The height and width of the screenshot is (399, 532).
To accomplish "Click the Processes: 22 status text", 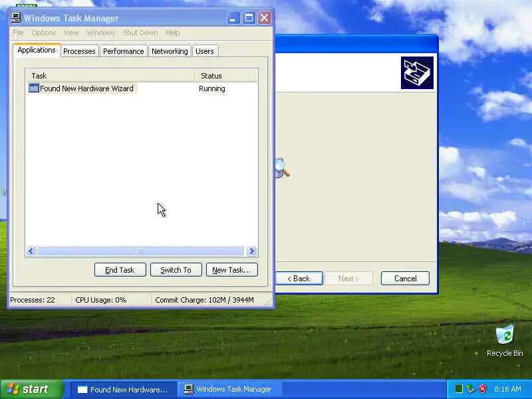I will 33,300.
